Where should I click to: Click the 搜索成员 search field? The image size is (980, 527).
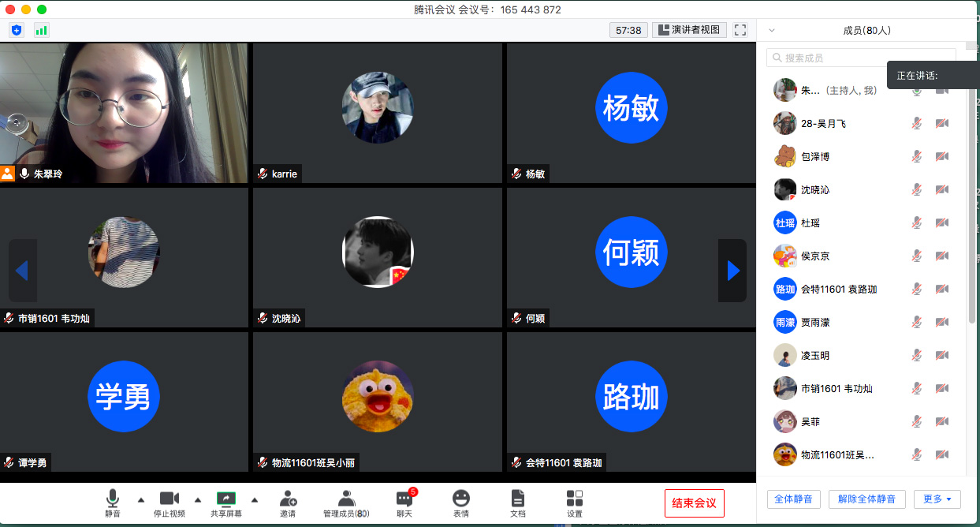(861, 58)
